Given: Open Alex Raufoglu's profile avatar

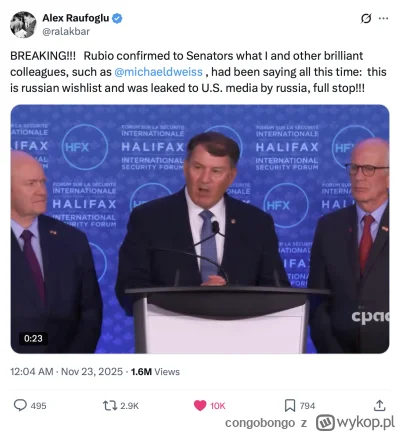Looking at the screenshot, I should [23, 25].
